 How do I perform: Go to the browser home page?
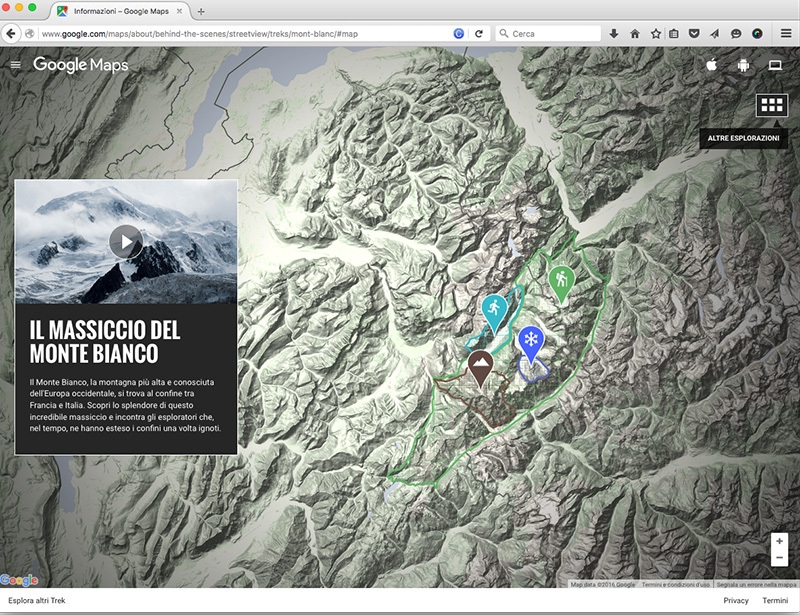[x=635, y=34]
